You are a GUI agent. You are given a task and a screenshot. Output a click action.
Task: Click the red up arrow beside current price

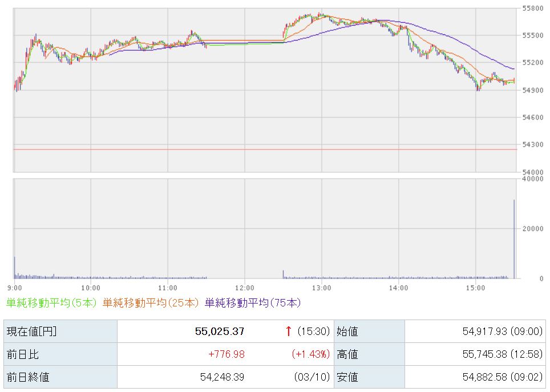[289, 331]
